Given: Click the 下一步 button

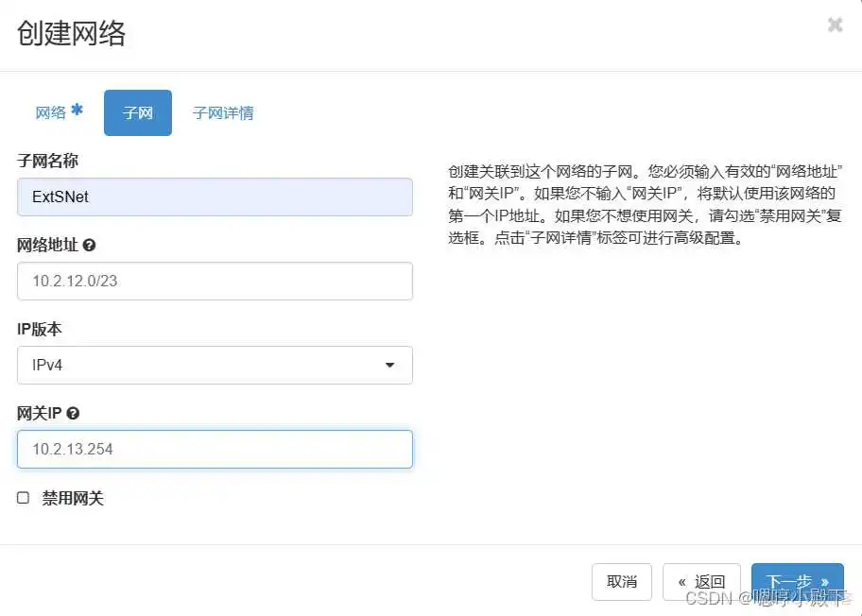Looking at the screenshot, I should coord(797,581).
